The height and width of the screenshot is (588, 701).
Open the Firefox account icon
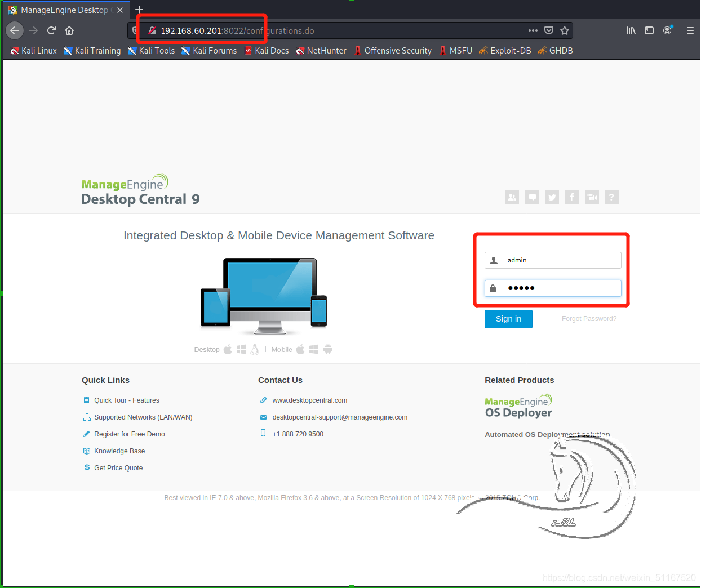pos(668,30)
